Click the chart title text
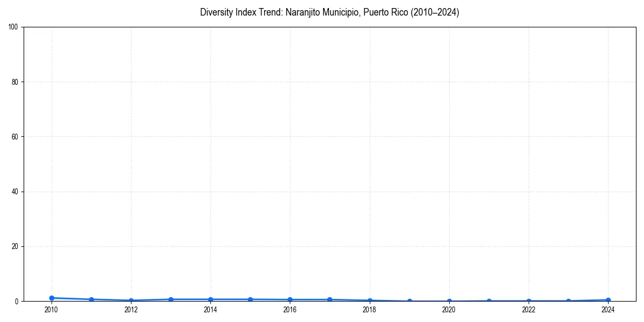This screenshot has width=644, height=322. coord(330,12)
